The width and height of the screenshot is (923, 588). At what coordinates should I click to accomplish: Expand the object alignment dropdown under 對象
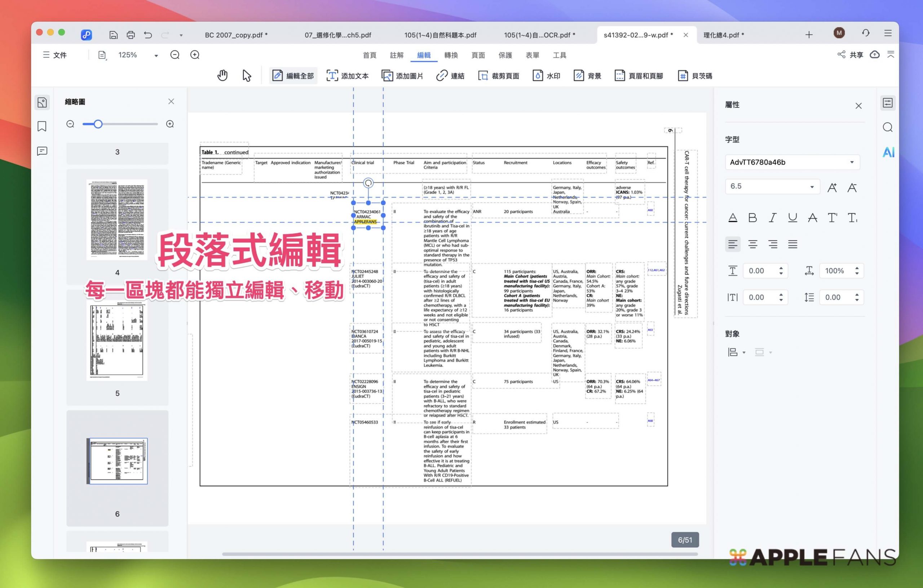click(x=744, y=352)
